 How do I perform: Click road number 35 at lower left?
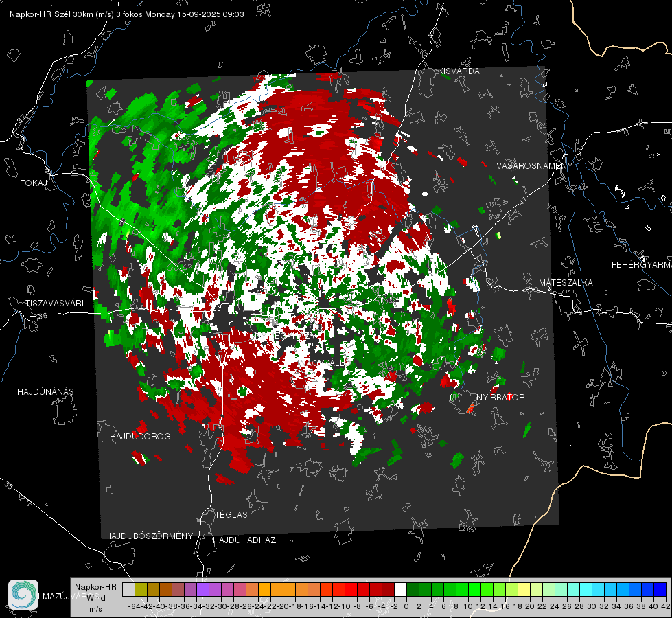tap(9, 485)
